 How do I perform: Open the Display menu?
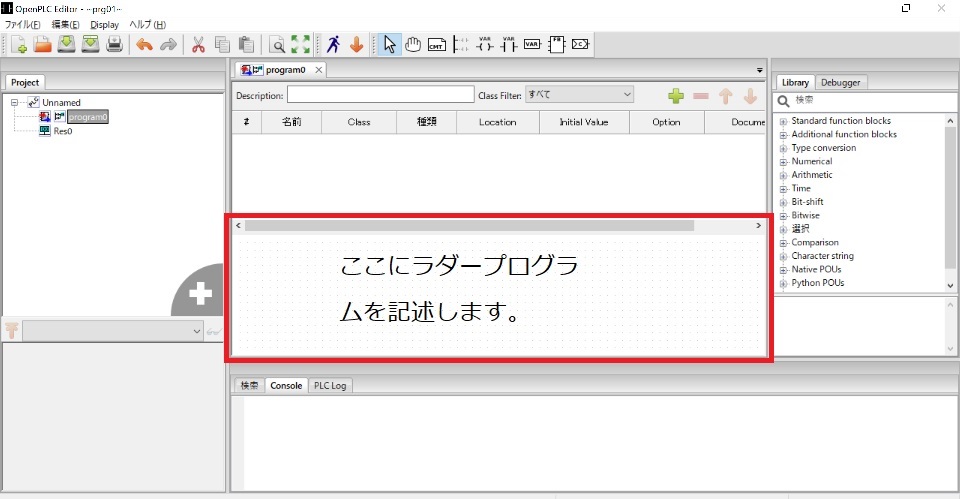(105, 25)
